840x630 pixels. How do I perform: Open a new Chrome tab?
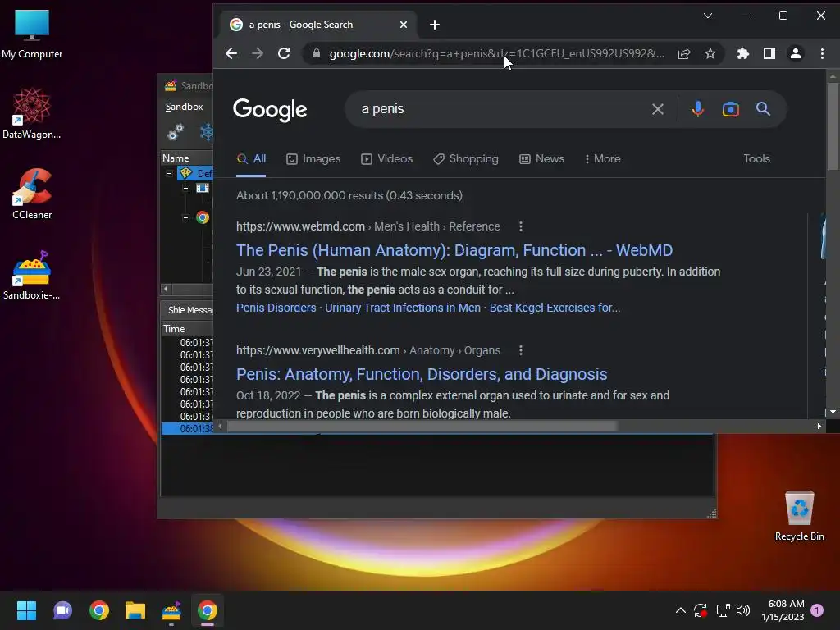pos(435,25)
